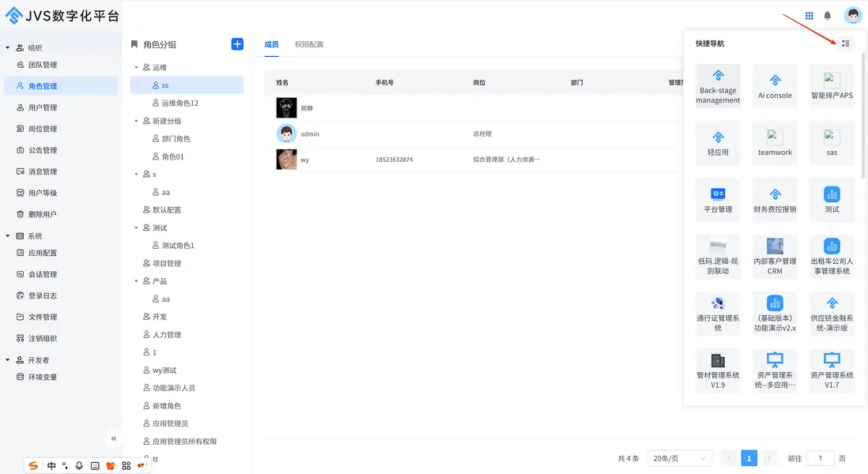This screenshot has width=868, height=474.
Task: Open 管材管理系统V1.9 app
Action: pos(718,371)
